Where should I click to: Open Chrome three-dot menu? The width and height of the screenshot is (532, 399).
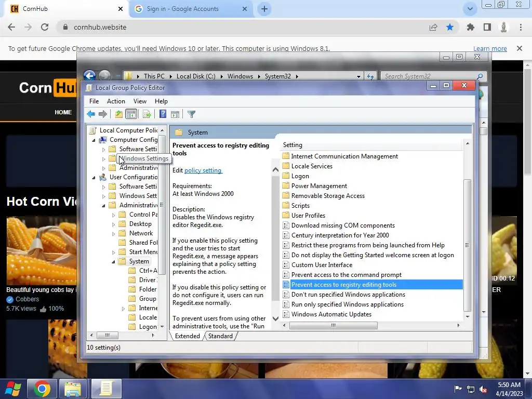(x=521, y=27)
